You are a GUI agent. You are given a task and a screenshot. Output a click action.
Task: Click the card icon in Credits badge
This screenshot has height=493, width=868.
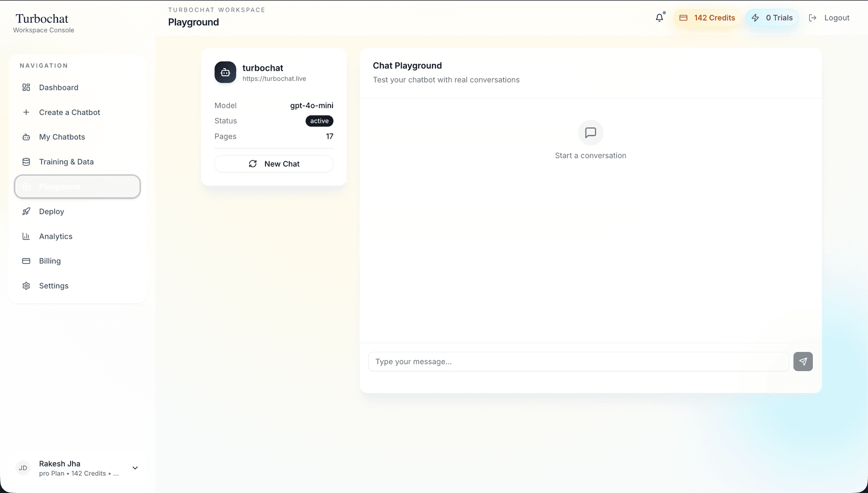tap(683, 18)
